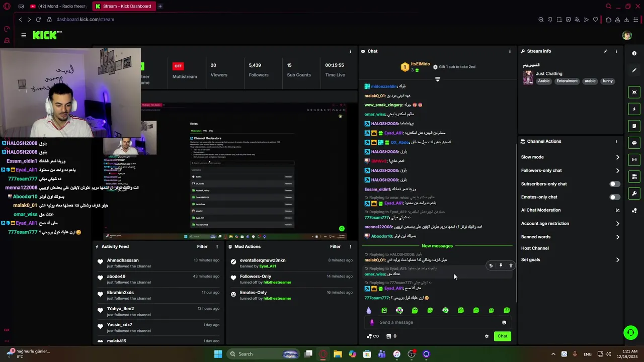Image resolution: width=644 pixels, height=362 pixels.
Task: Open the profile avatar menu
Action: pos(627,35)
